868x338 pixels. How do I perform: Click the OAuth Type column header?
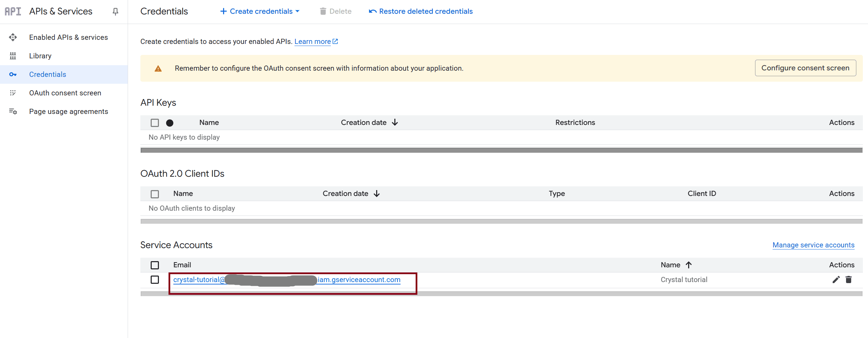point(557,194)
